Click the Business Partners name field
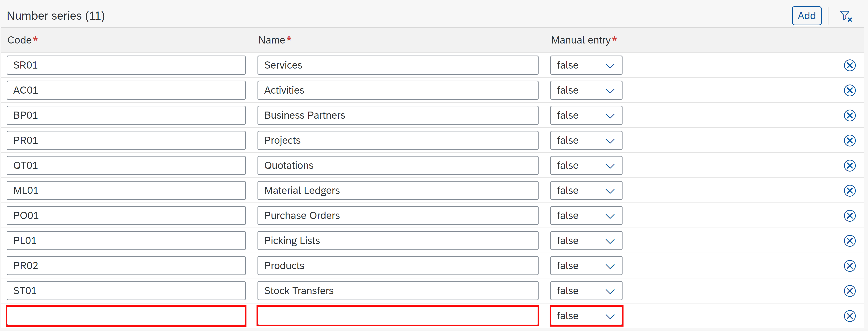 (x=398, y=115)
